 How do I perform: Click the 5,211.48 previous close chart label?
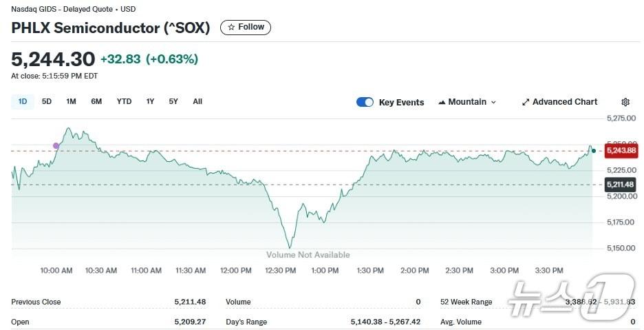click(x=621, y=184)
